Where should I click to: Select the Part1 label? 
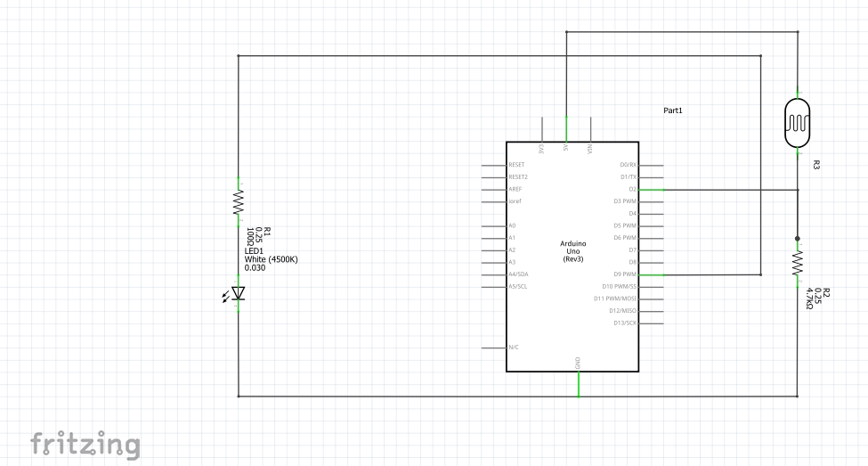[673, 110]
